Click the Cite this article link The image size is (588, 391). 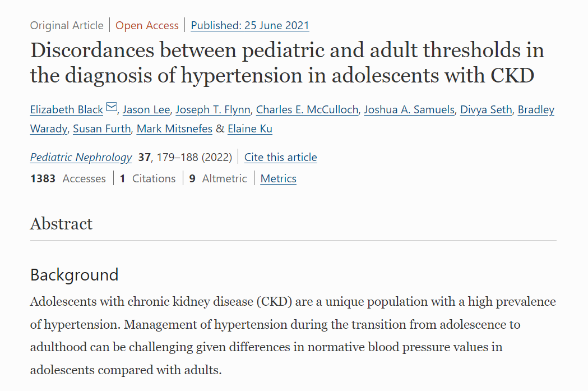[x=280, y=157]
